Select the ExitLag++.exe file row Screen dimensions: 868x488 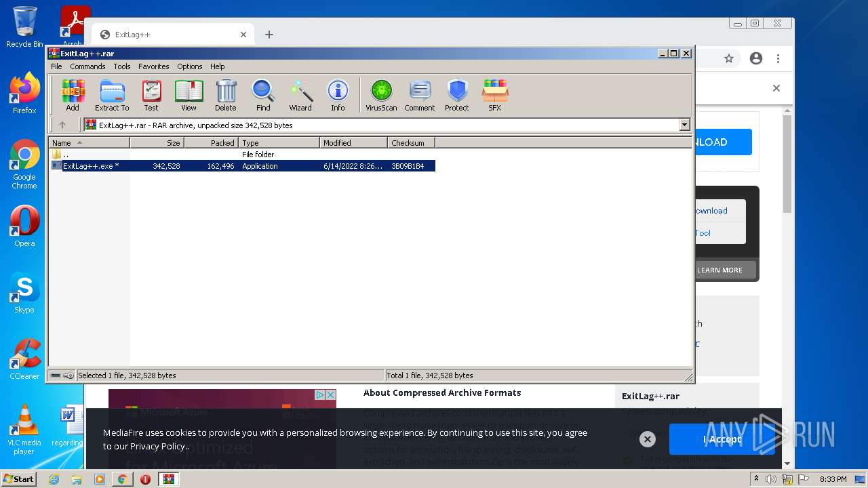pyautogui.click(x=242, y=166)
